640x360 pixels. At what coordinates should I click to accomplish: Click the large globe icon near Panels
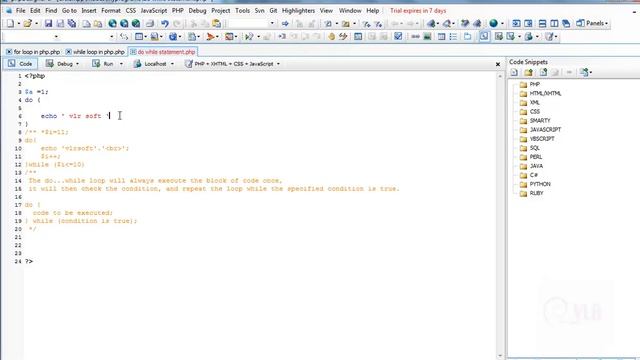493,24
